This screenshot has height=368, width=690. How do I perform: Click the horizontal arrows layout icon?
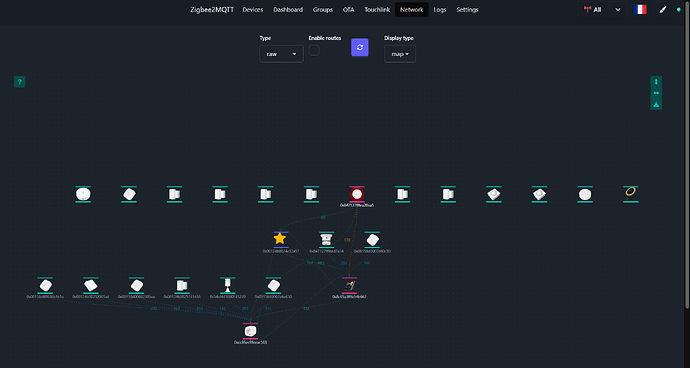[656, 93]
